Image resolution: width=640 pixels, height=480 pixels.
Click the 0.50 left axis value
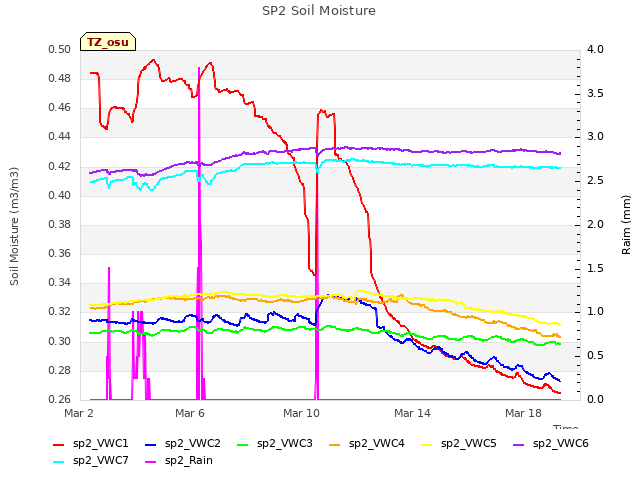60,49
